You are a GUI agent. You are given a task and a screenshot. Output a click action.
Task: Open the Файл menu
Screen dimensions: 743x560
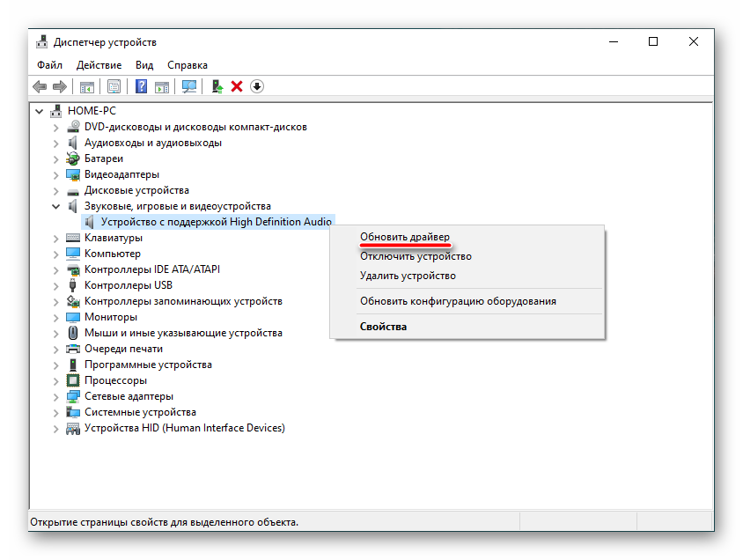50,65
